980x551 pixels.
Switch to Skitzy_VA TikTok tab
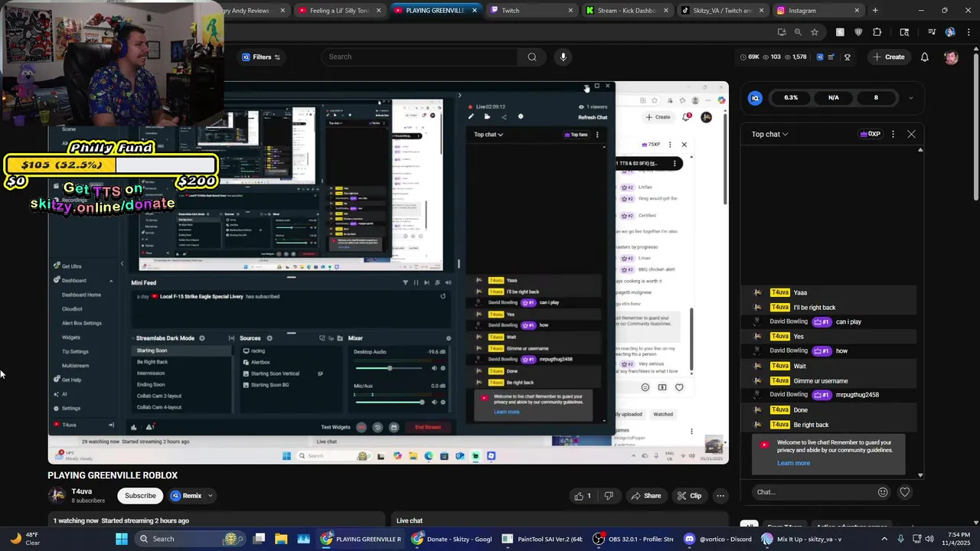722,11
